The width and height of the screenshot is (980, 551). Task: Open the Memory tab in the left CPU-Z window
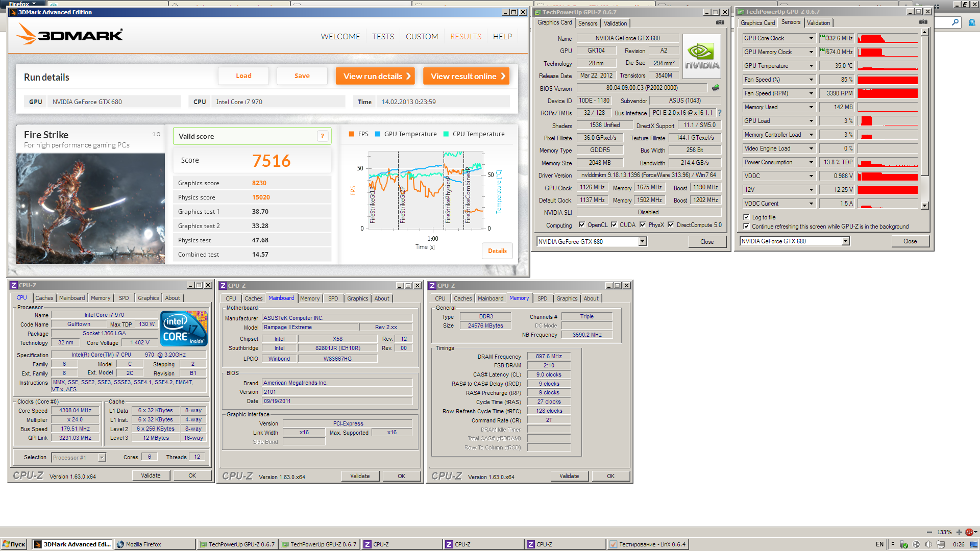[x=101, y=298]
